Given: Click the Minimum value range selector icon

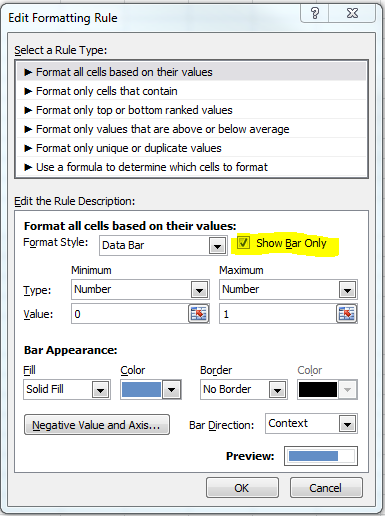Looking at the screenshot, I should 199,314.
